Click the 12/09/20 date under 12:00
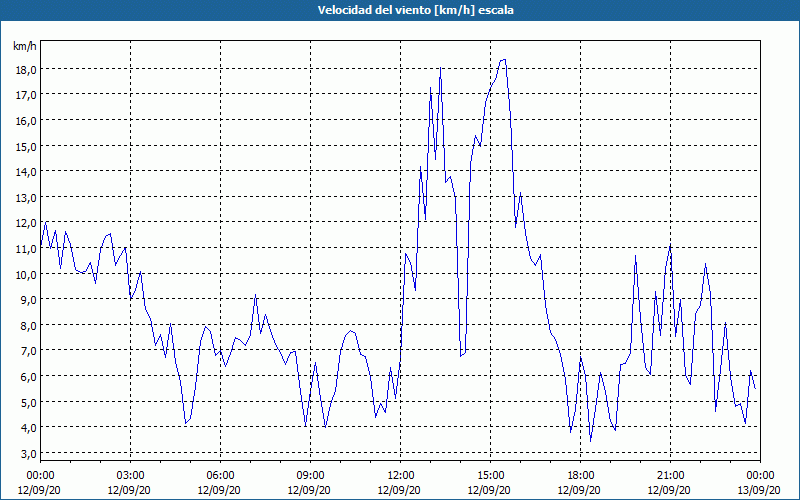This screenshot has height=500, width=800. (399, 490)
